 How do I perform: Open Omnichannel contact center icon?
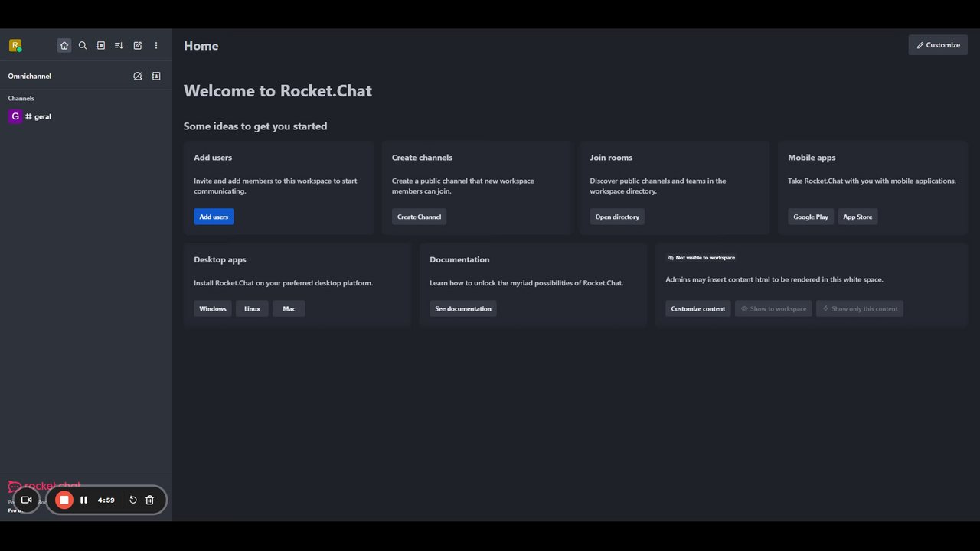click(156, 77)
